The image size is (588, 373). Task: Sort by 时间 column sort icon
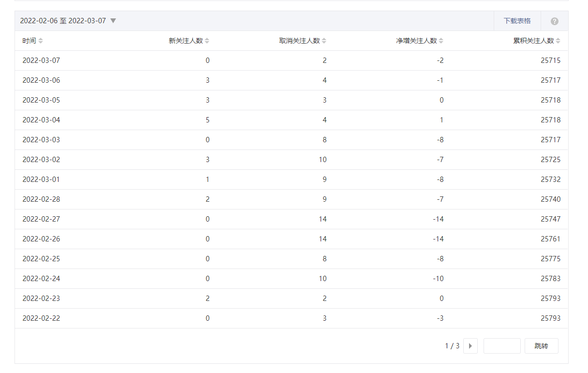click(41, 41)
